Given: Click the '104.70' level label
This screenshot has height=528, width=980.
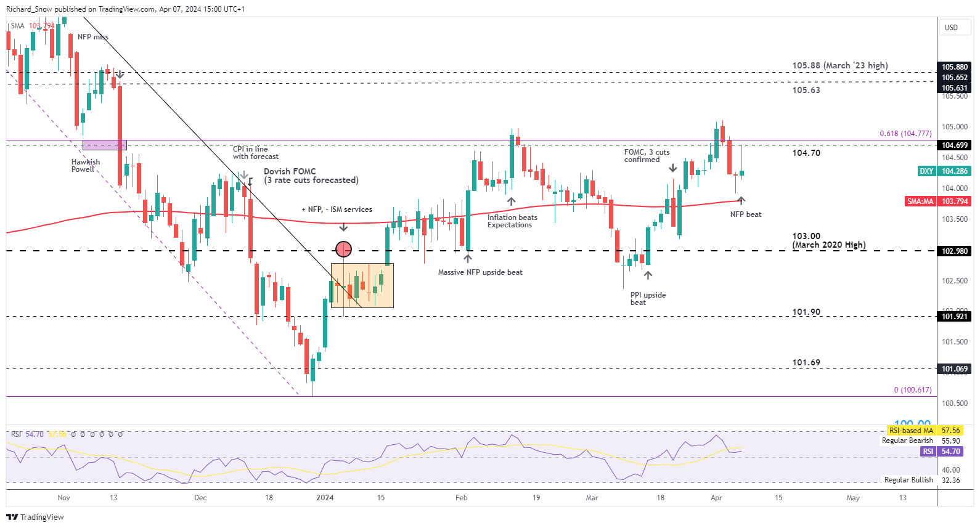Looking at the screenshot, I should [806, 153].
